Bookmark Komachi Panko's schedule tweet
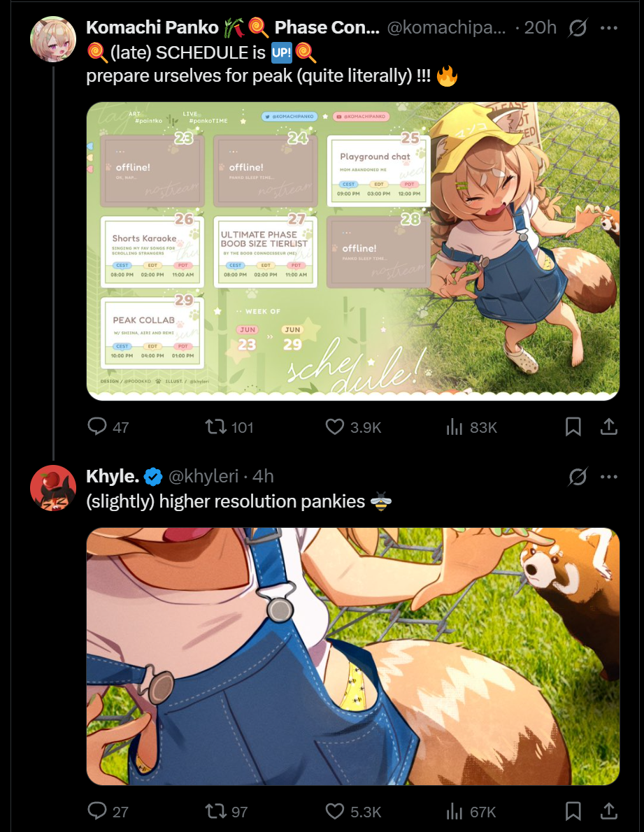 [x=573, y=426]
